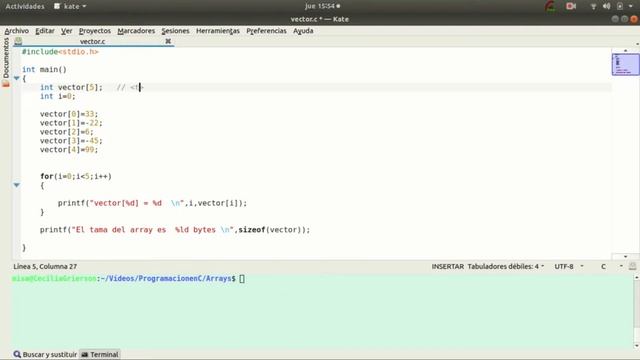Screen dimensions: 640x360
Task: Close the vector.c tab
Action: coord(168,41)
